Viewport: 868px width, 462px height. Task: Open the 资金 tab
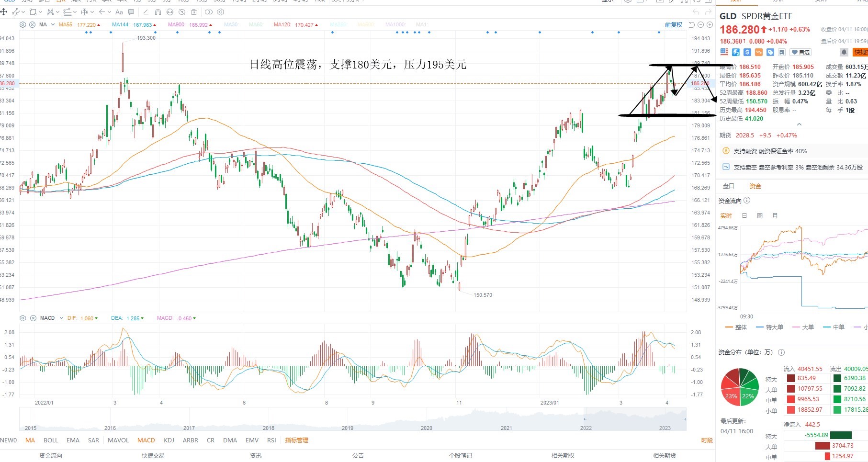tap(755, 186)
